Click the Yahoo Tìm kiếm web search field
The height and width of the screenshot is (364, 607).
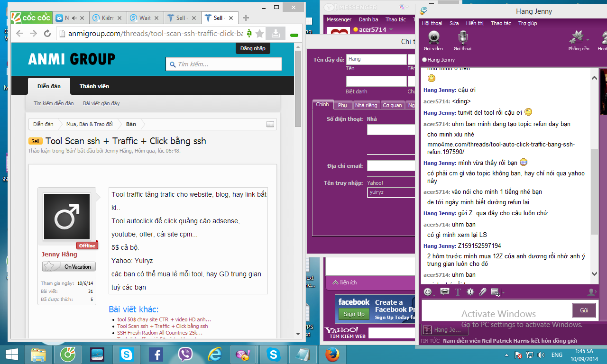click(391, 333)
